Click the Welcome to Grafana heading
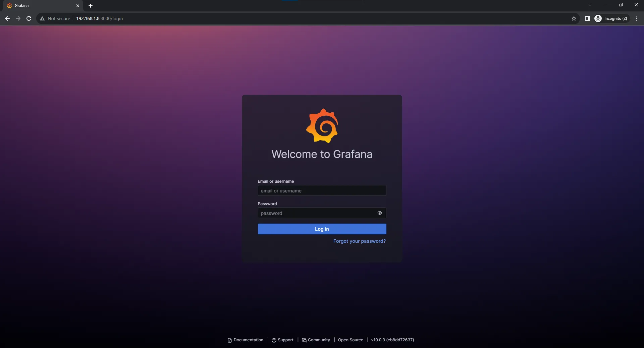The width and height of the screenshot is (644, 348). click(322, 154)
